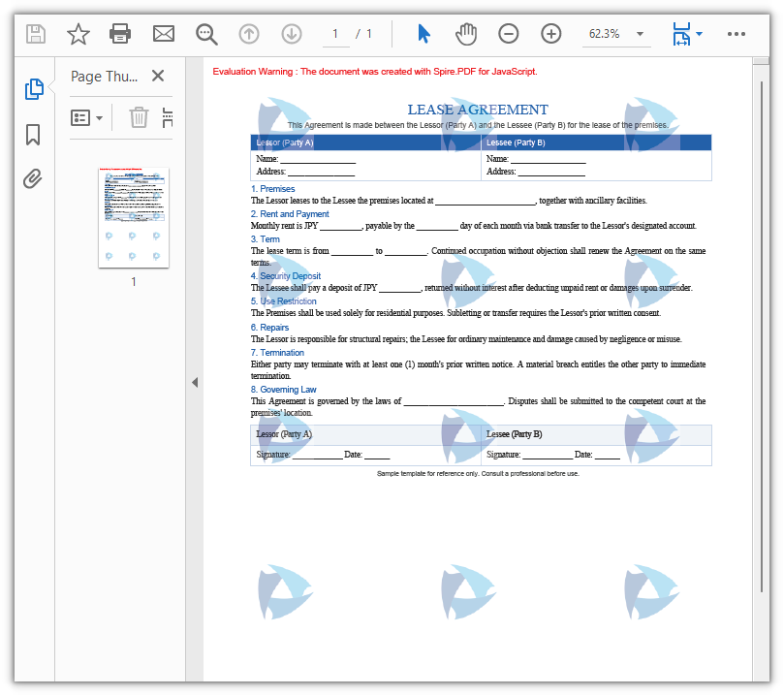Close the Page Thumbnails panel
This screenshot has width=784, height=696.
pyautogui.click(x=158, y=76)
